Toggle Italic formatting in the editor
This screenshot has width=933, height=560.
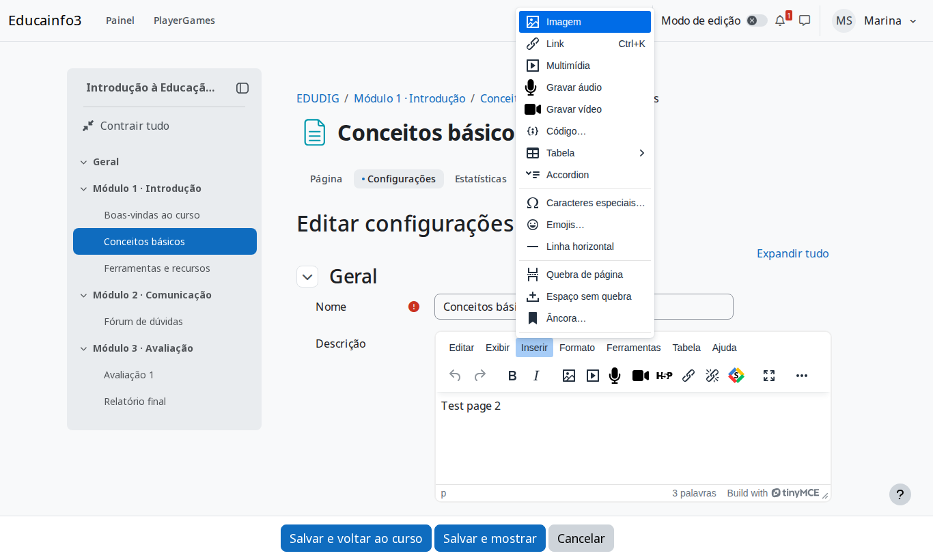(536, 376)
